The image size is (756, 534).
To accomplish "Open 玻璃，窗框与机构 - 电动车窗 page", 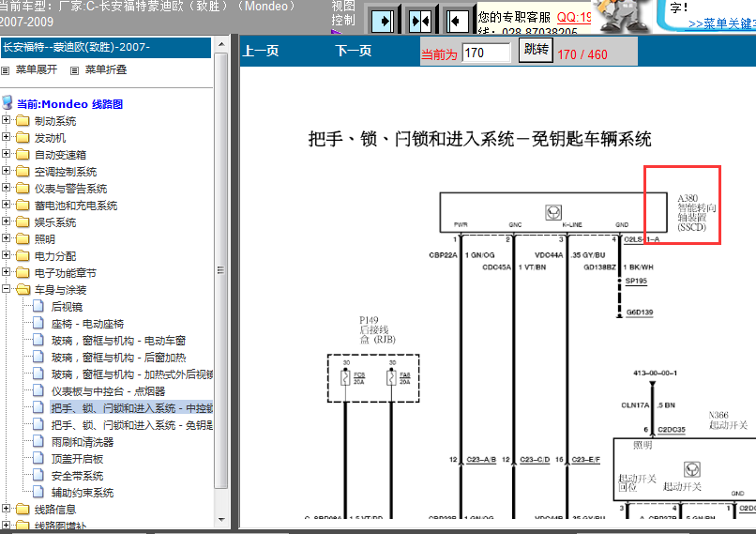I will coord(118,341).
